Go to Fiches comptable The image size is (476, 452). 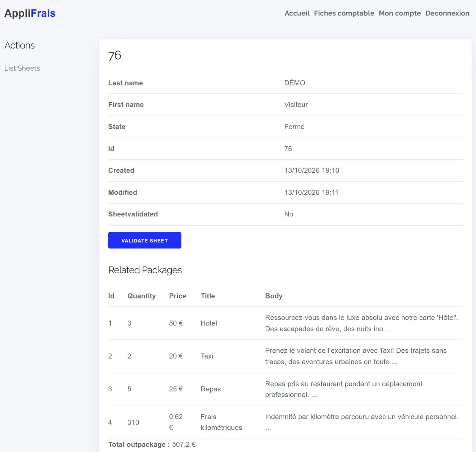(344, 13)
